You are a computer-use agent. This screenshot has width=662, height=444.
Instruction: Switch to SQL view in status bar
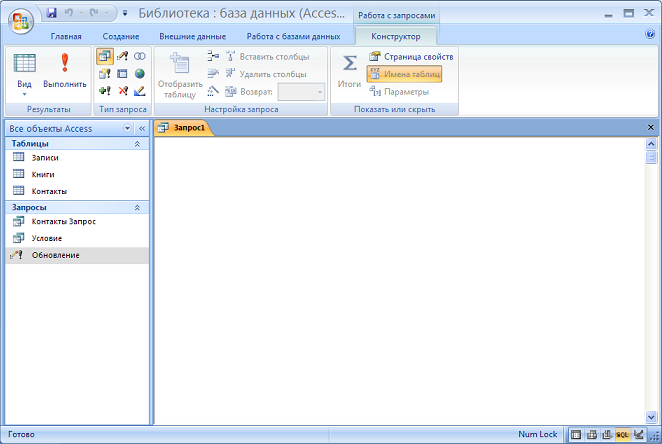622,434
